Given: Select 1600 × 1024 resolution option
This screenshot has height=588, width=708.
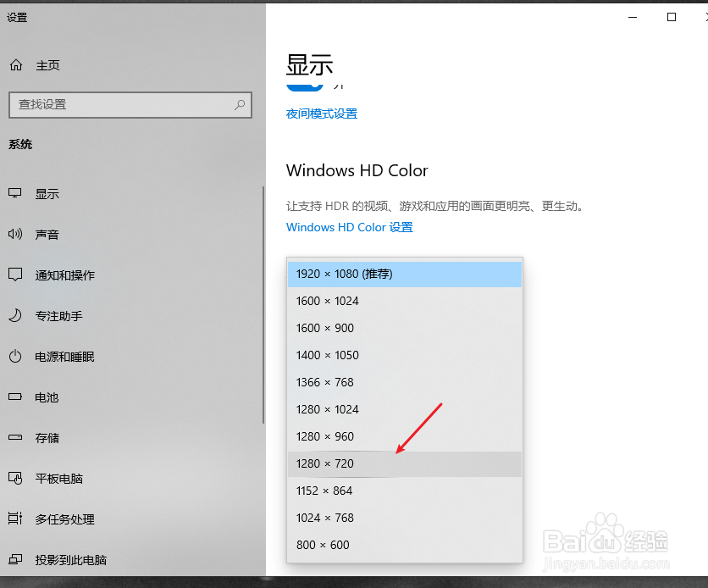Looking at the screenshot, I should pyautogui.click(x=405, y=302).
